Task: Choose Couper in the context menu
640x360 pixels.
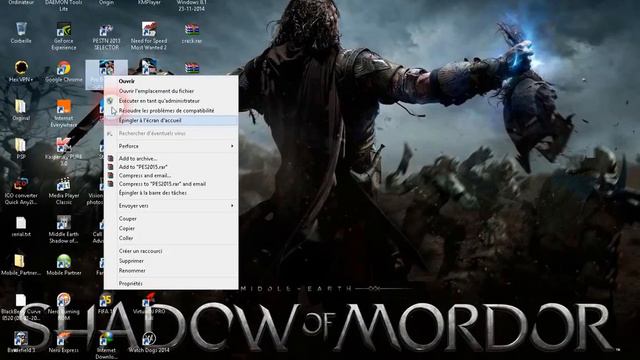Action: [171, 219]
